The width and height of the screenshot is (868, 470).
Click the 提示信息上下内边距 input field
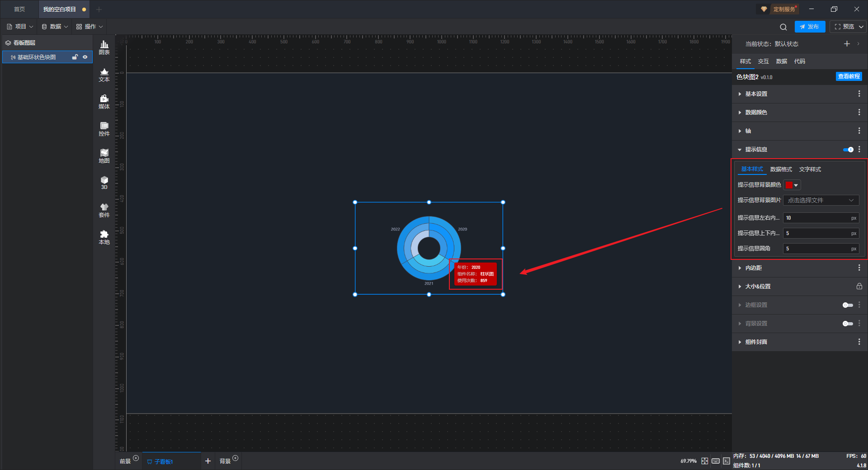click(821, 233)
